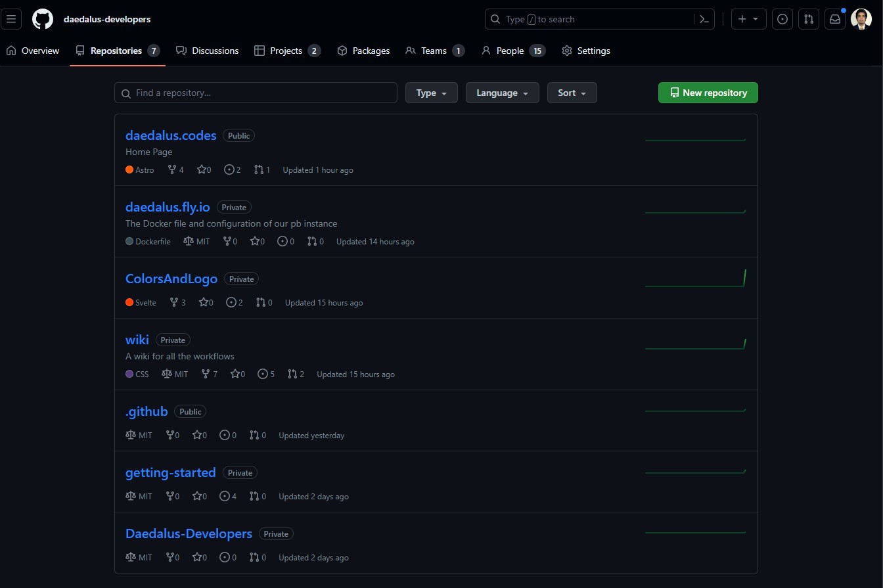This screenshot has width=883, height=588.
Task: Expand the Language filter dropdown
Action: tap(502, 93)
